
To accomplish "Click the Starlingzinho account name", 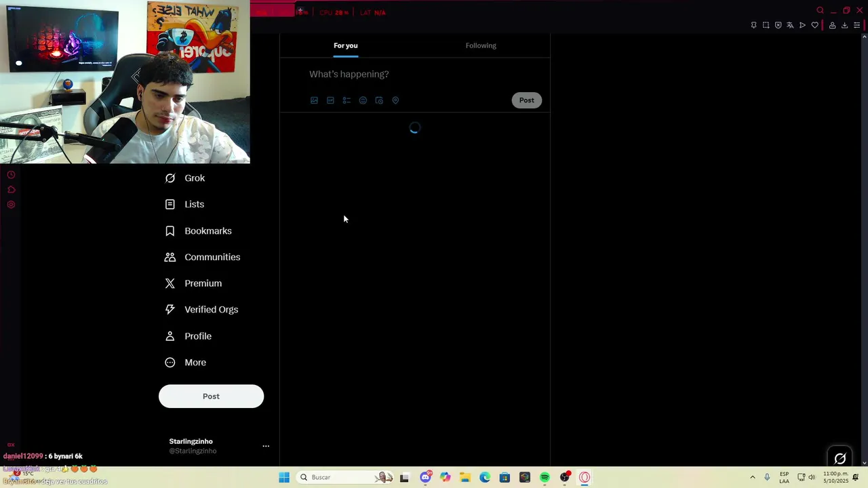I will (x=191, y=441).
